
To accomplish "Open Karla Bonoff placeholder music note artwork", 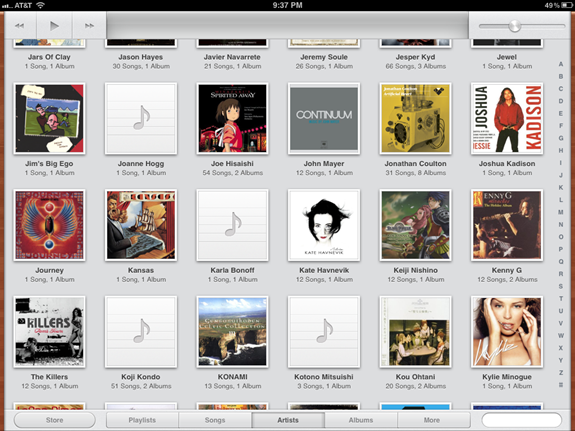I will coord(232,225).
